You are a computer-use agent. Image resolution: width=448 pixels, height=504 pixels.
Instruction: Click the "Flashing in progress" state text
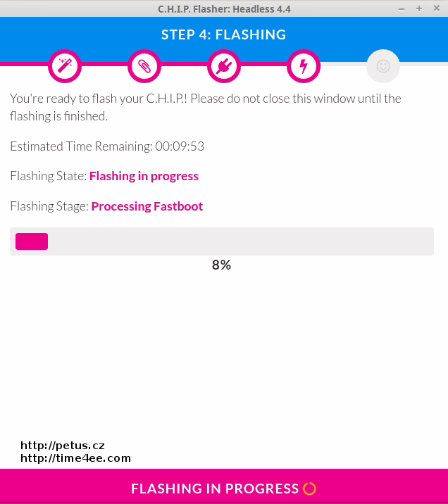[144, 176]
